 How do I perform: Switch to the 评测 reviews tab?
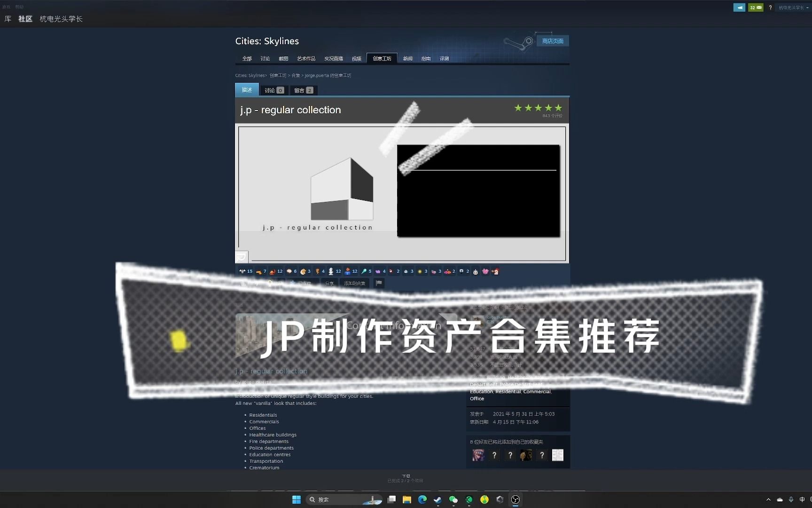tap(445, 59)
